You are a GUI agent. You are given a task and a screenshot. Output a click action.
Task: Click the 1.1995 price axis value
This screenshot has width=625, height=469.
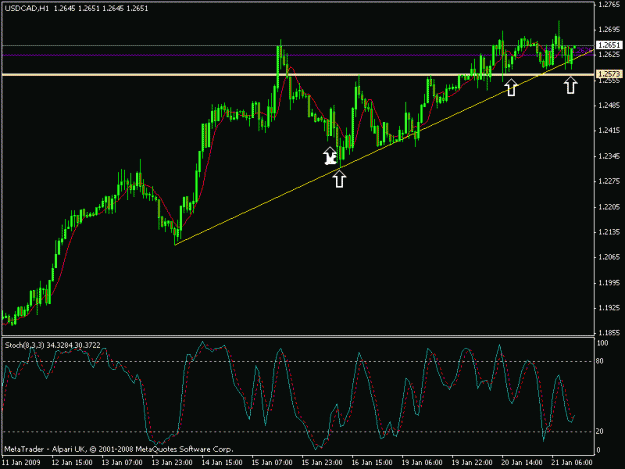coord(609,283)
